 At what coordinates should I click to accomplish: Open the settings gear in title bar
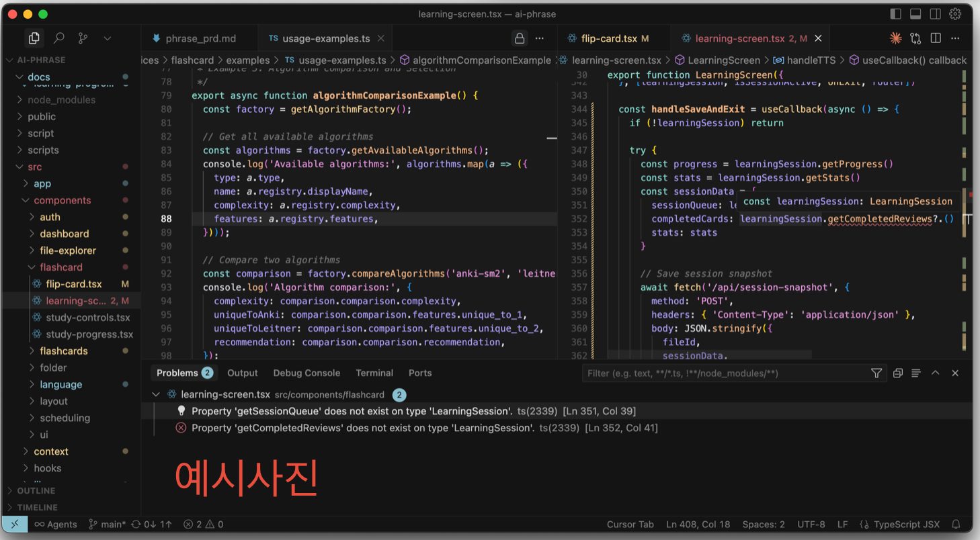coord(955,14)
